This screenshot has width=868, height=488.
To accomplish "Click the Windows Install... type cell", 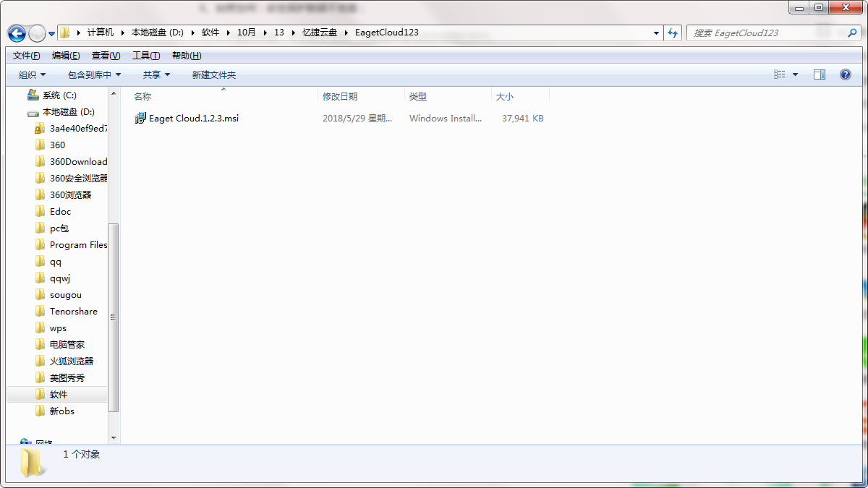I will pyautogui.click(x=446, y=118).
